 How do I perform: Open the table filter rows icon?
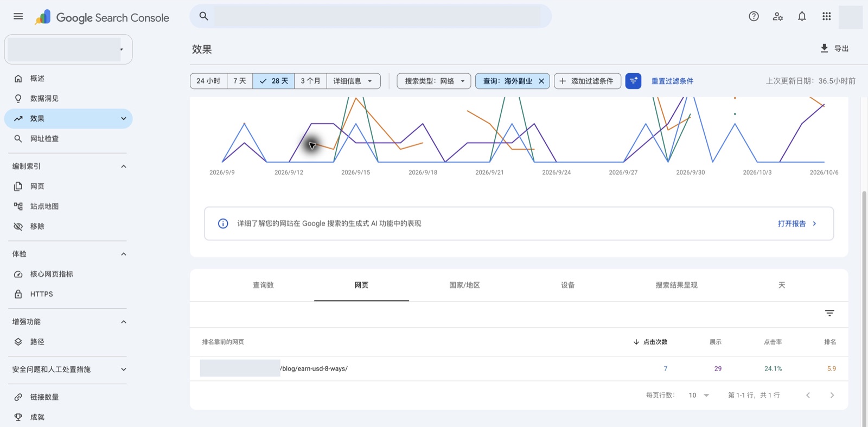[829, 313]
